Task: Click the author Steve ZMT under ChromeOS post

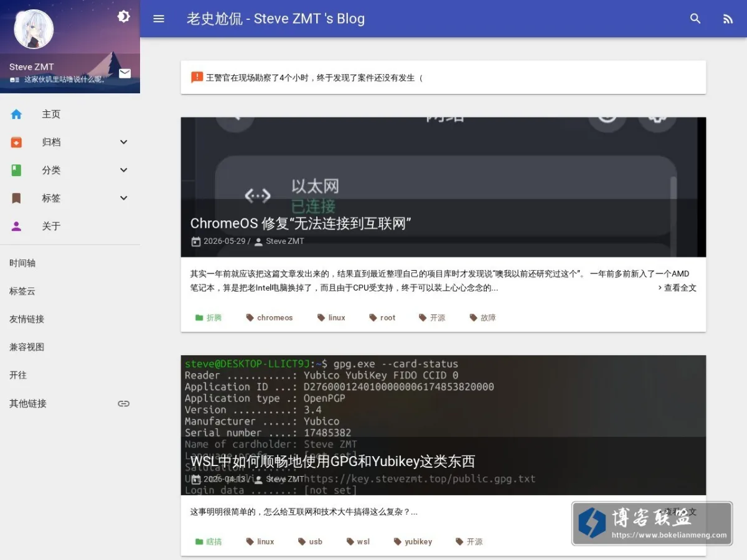Action: 284,241
